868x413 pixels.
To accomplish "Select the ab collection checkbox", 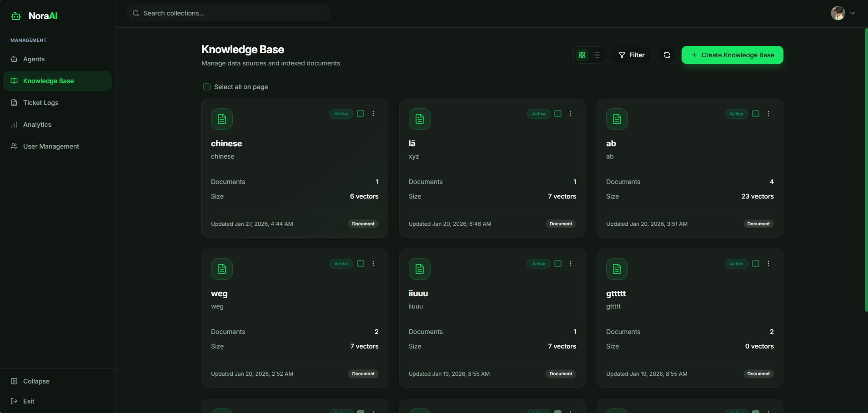I will tap(756, 114).
